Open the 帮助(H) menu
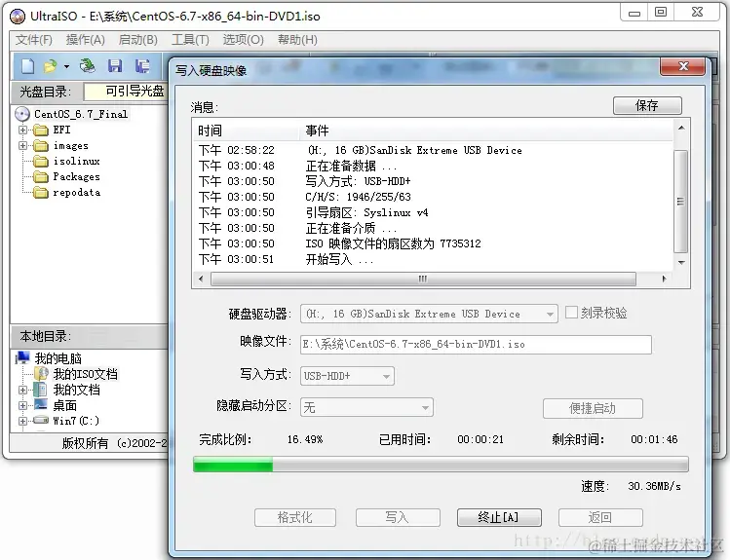 [297, 40]
